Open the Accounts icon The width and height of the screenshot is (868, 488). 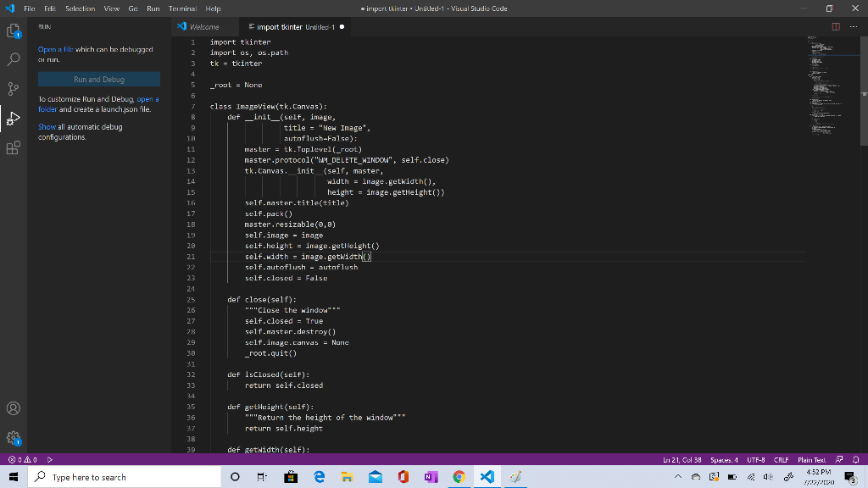click(x=13, y=408)
